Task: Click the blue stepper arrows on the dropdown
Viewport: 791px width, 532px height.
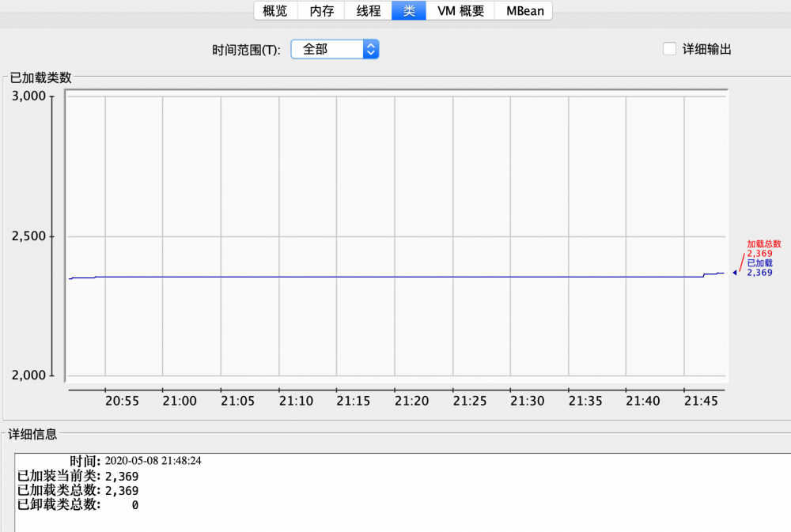Action: (x=370, y=48)
